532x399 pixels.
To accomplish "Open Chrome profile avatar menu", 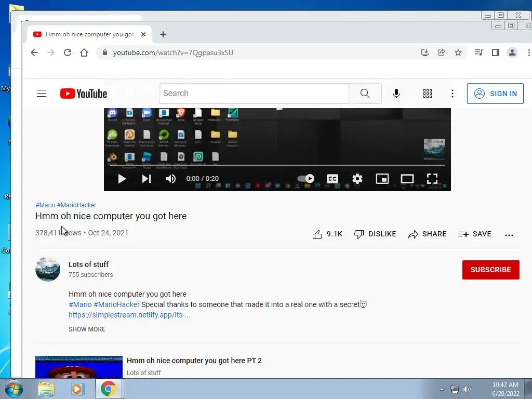I will (x=512, y=52).
